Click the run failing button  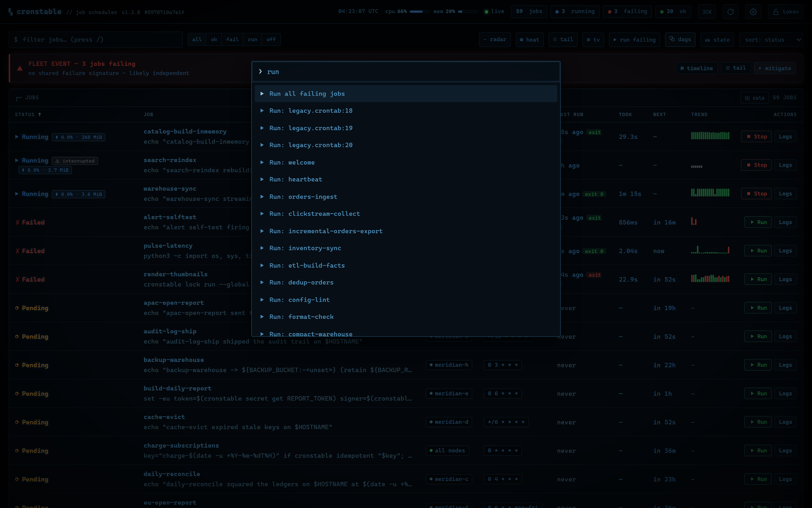coord(635,40)
